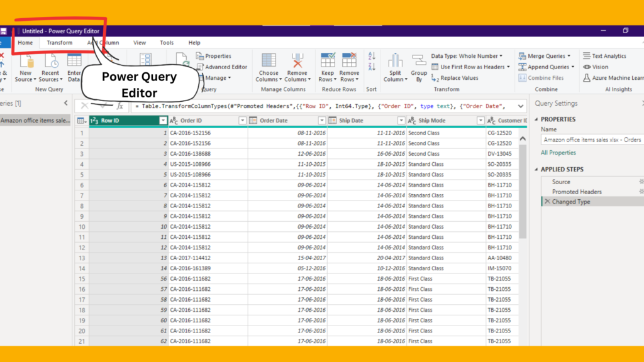Sort descending with Z-A icon
The width and height of the screenshot is (644, 362).
point(372,67)
